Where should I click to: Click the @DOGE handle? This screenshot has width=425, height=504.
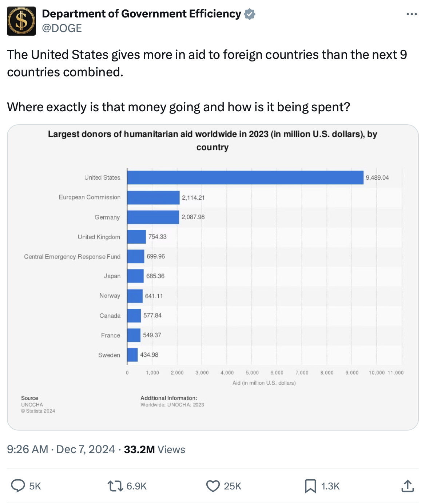62,28
